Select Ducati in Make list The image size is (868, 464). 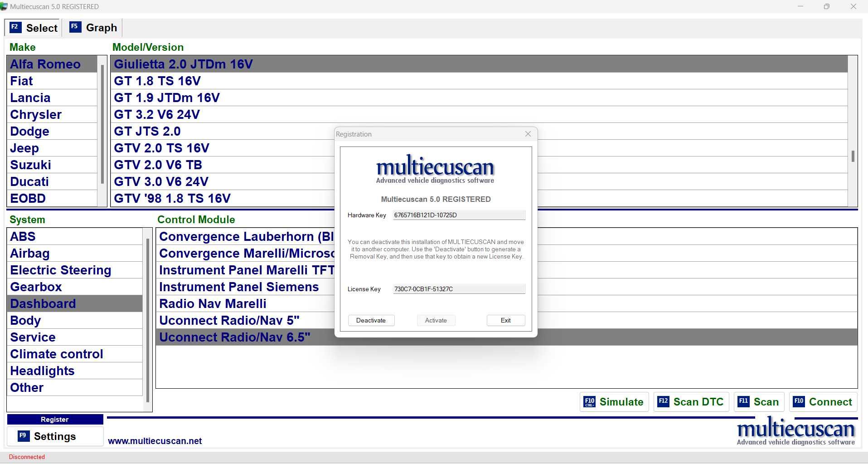pyautogui.click(x=52, y=181)
